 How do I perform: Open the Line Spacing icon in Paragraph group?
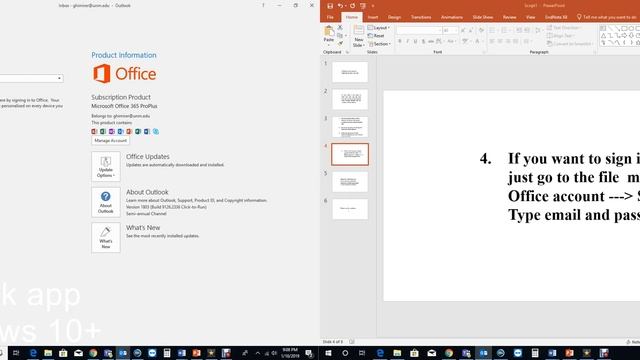pos(538,30)
